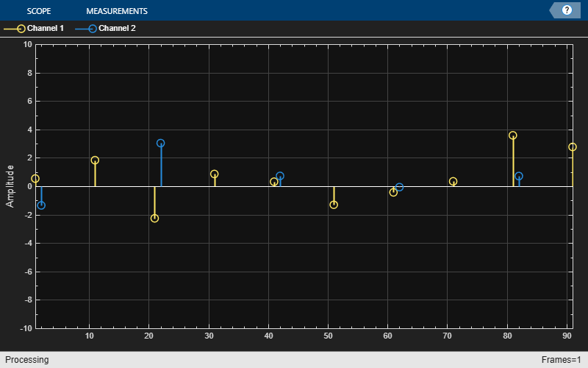Select the negative blue marker near x=2
The height and width of the screenshot is (368, 588).
[x=41, y=205]
